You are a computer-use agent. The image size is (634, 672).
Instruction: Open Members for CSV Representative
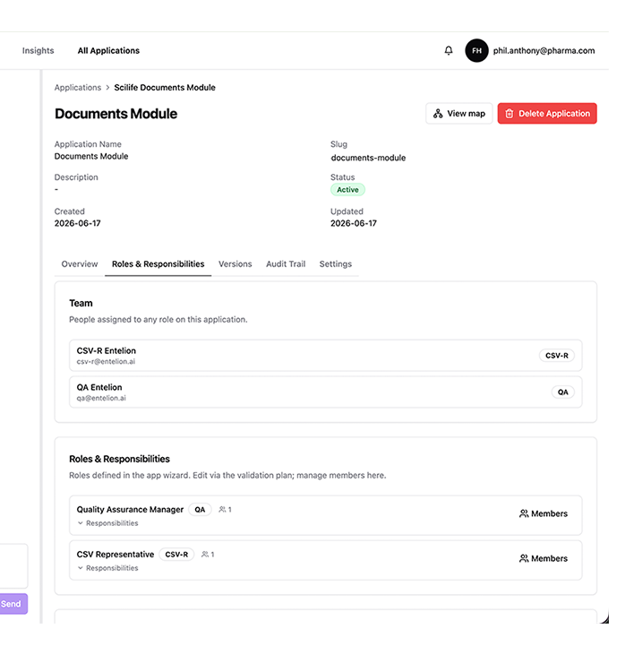coord(544,558)
